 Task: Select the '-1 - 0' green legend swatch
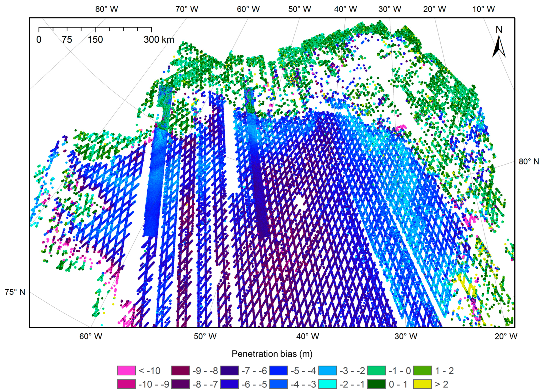click(x=377, y=371)
